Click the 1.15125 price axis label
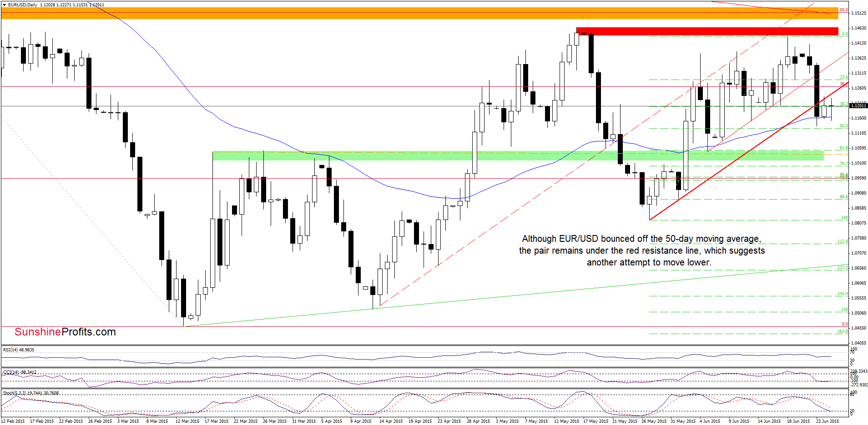 click(859, 13)
